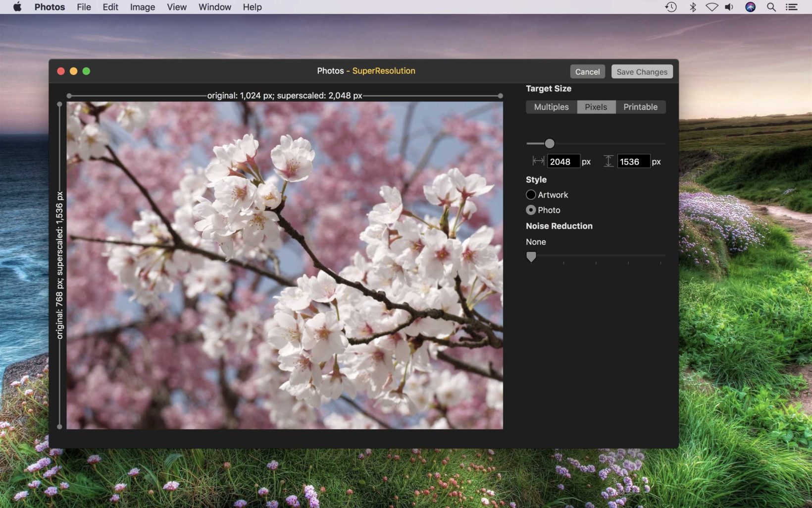Select the Photo style radio button
This screenshot has height=508, width=812.
tap(531, 210)
